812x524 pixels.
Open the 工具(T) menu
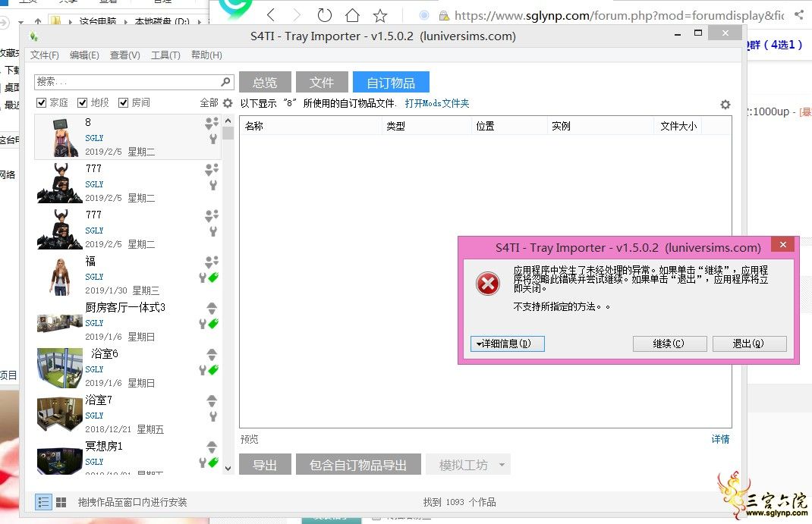(165, 55)
